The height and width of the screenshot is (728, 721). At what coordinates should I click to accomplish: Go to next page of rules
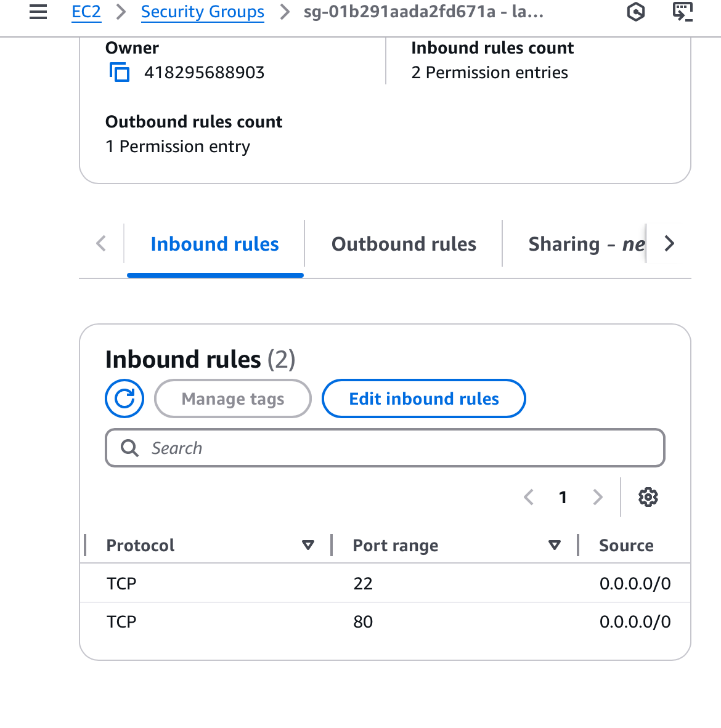[597, 497]
